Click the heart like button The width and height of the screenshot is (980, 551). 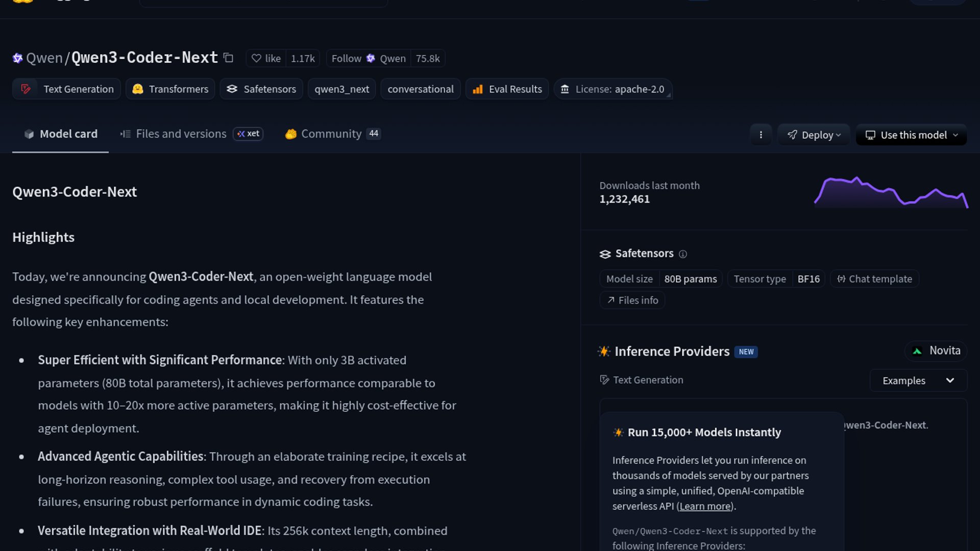266,59
